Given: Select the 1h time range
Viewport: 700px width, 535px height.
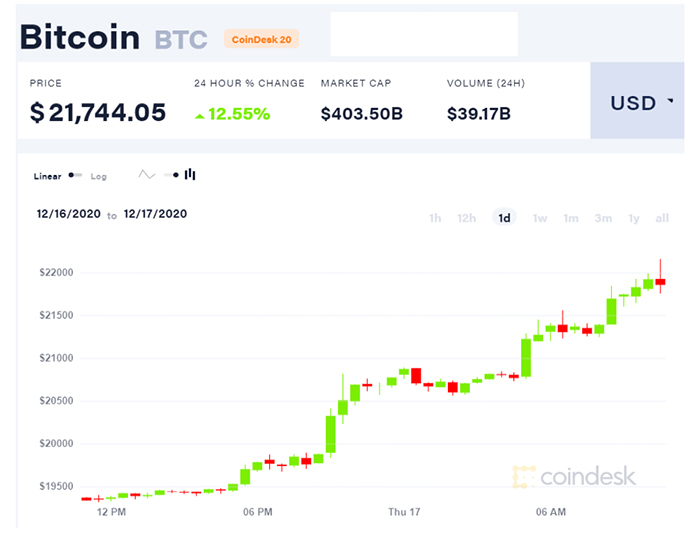Looking at the screenshot, I should click(x=435, y=218).
